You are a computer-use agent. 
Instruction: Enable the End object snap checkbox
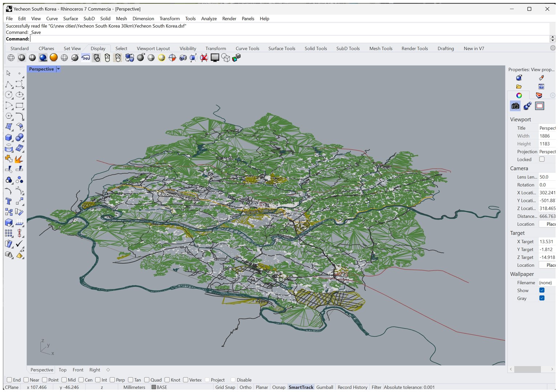[9, 380]
